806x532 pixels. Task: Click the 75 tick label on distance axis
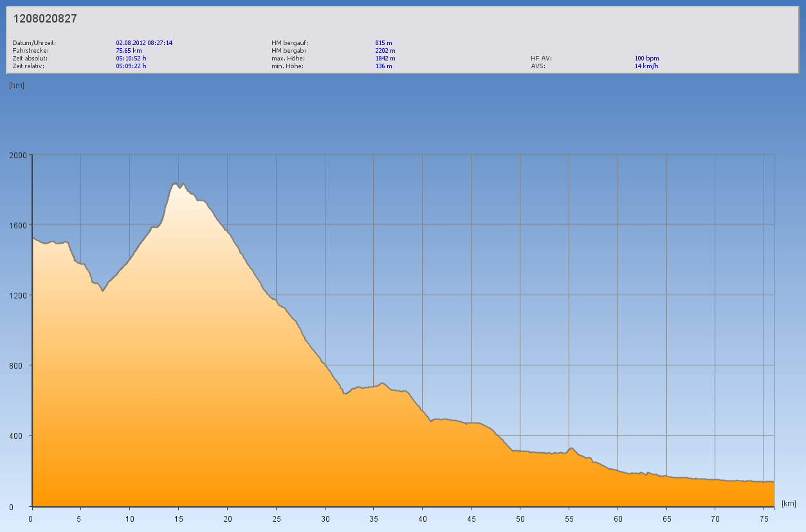[x=763, y=519]
